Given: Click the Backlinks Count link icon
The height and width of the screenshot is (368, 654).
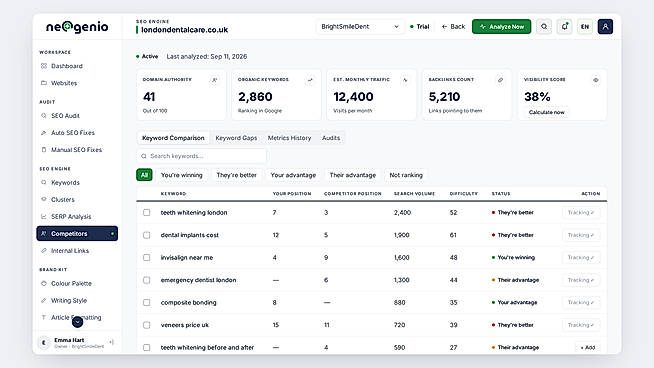Looking at the screenshot, I should pyautogui.click(x=500, y=80).
